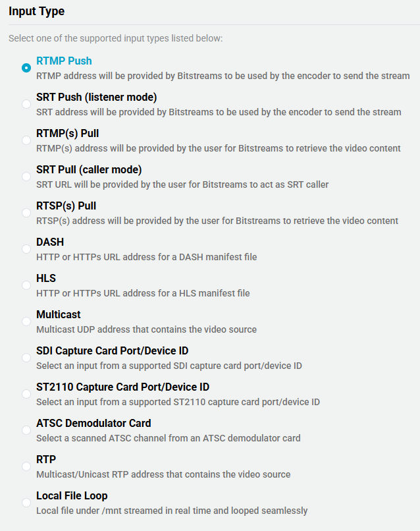Image resolution: width=420 pixels, height=531 pixels.
Task: Select the RTMP Push radio button
Action: coord(26,68)
